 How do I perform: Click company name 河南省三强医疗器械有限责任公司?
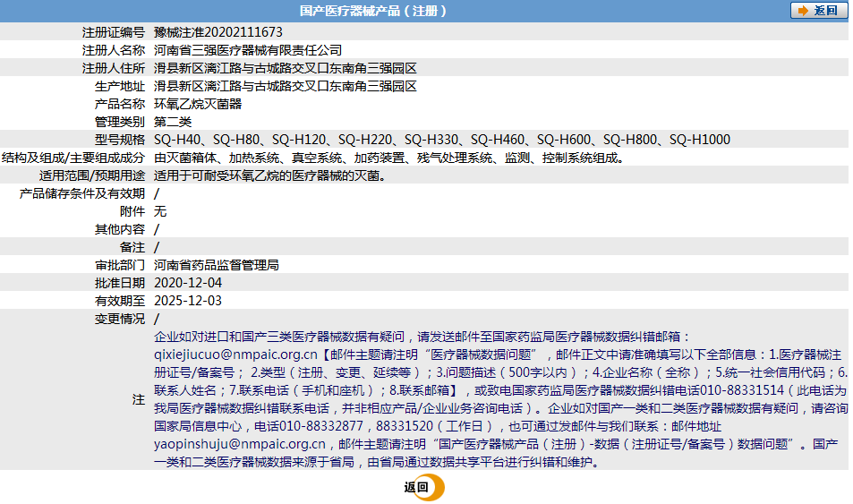[248, 50]
